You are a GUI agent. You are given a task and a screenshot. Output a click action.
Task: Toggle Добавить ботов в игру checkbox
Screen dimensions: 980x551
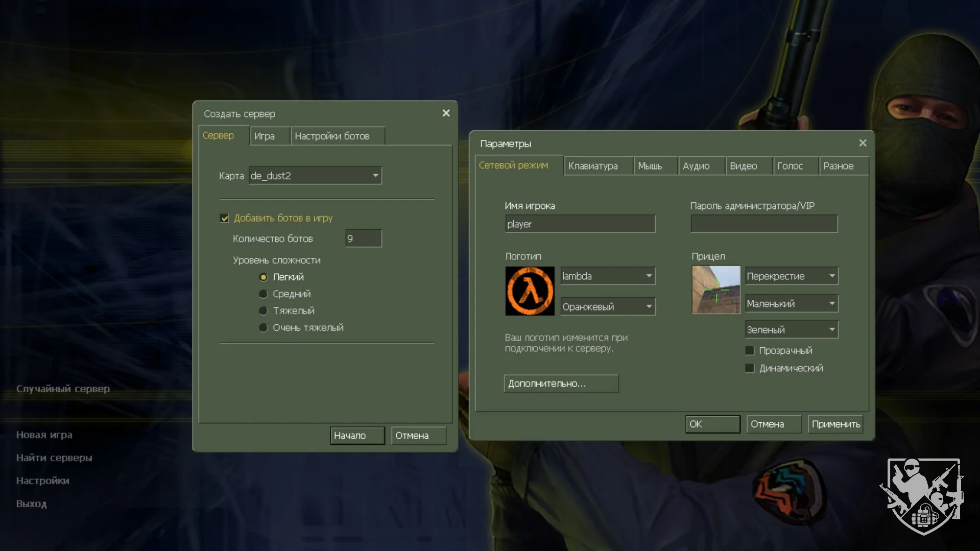point(225,219)
